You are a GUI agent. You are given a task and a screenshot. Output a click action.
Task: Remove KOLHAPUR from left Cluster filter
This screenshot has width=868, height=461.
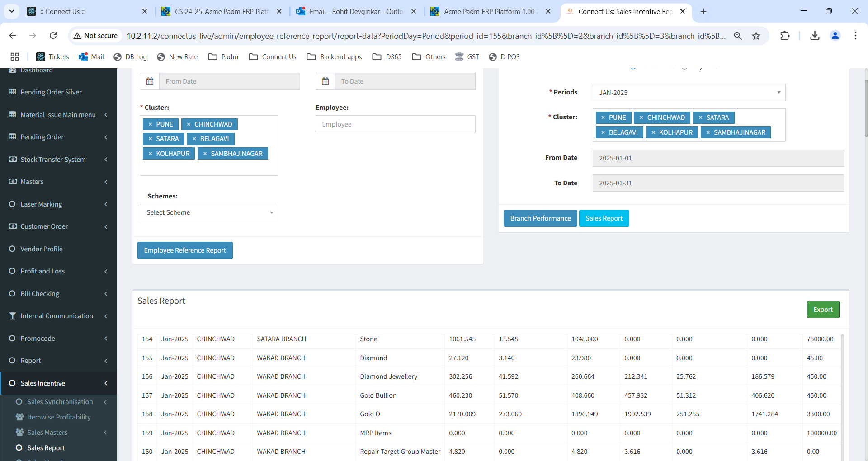click(x=150, y=154)
